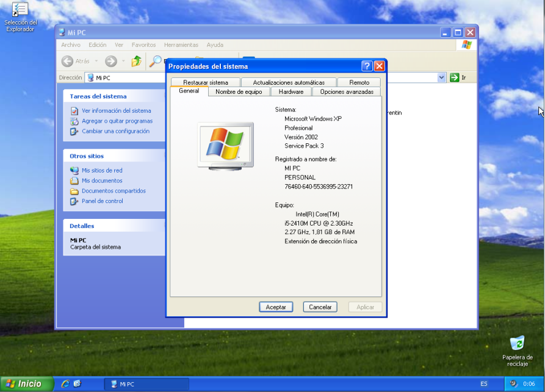This screenshot has width=545, height=392.
Task: Click the ES language indicator in taskbar
Action: (483, 383)
